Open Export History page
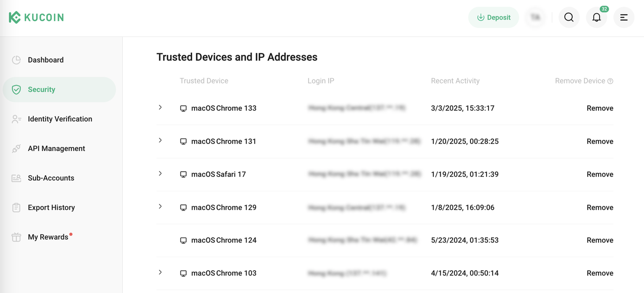This screenshot has width=644, height=293. pos(51,207)
